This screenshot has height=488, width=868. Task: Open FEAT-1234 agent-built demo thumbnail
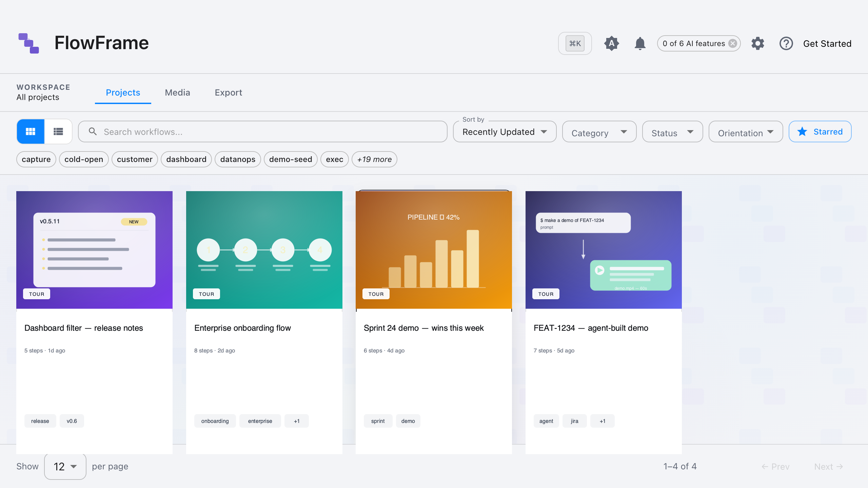coord(604,250)
